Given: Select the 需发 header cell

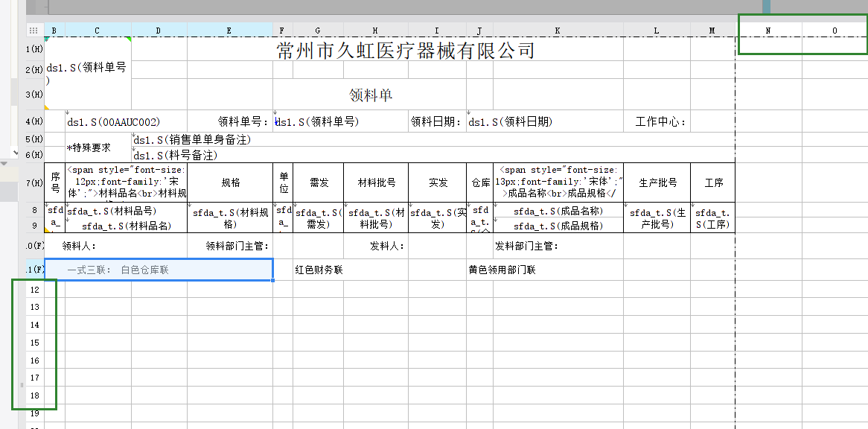Looking at the screenshot, I should pos(319,182).
